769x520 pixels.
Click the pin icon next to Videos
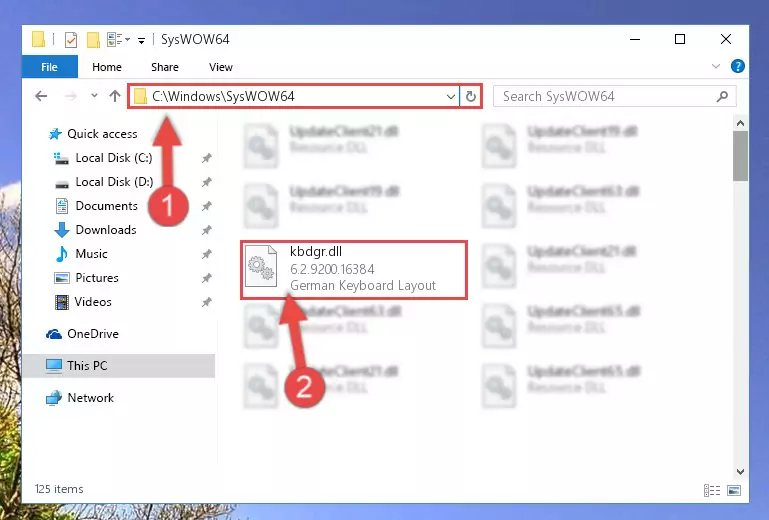(x=206, y=302)
